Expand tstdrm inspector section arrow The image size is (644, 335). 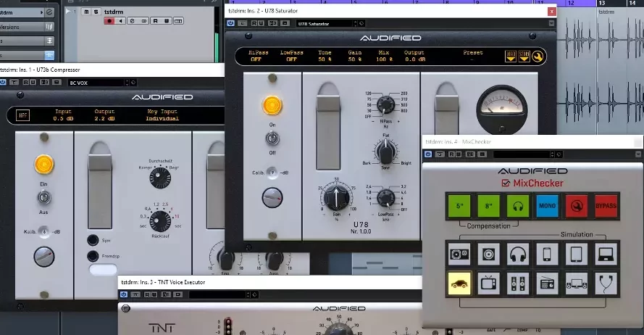point(42,12)
